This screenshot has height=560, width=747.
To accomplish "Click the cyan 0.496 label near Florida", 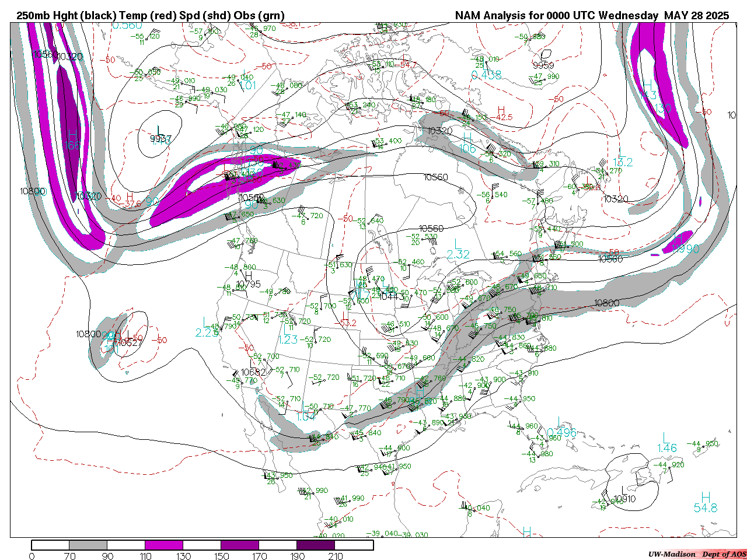I will [x=561, y=432].
